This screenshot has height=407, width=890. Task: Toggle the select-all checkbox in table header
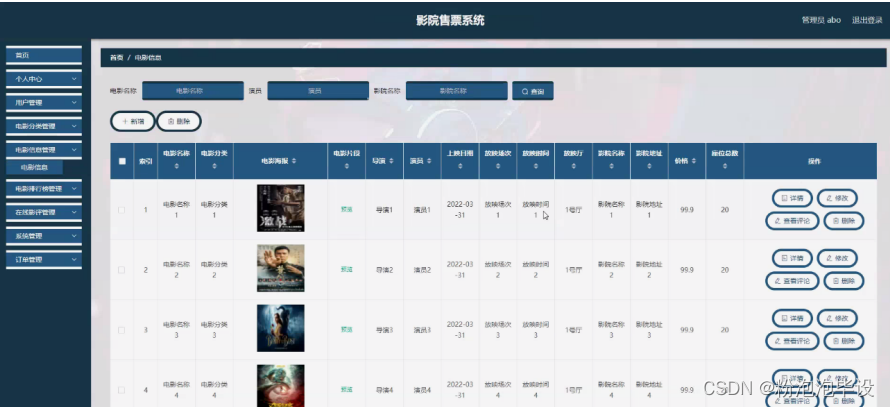point(122,161)
